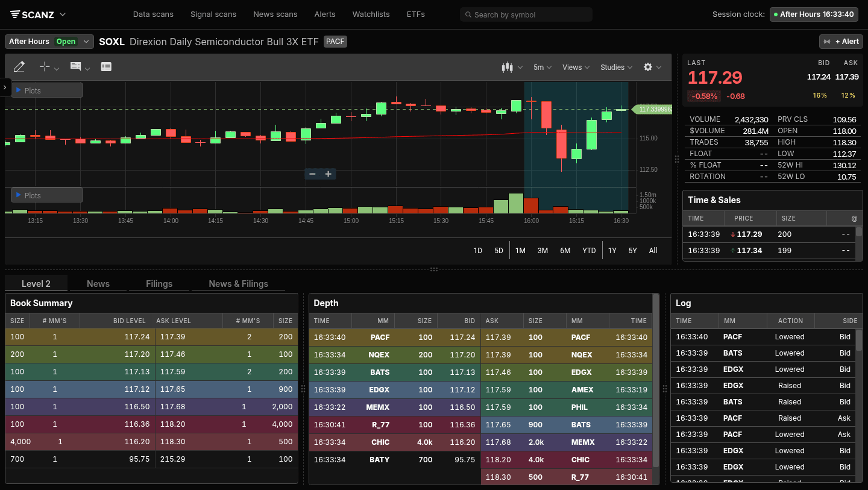Open the Views dropdown
868x490 pixels.
(x=576, y=68)
